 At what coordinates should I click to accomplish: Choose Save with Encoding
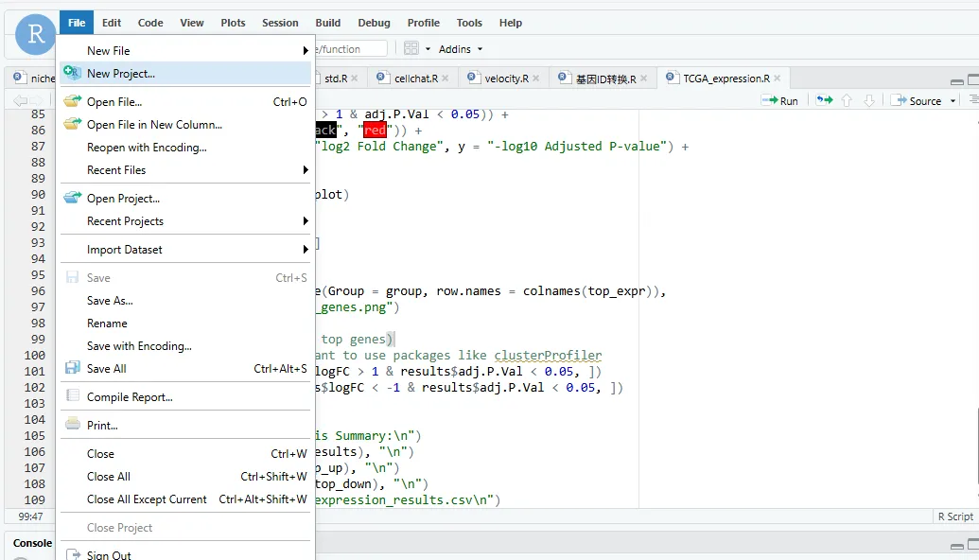[185, 346]
